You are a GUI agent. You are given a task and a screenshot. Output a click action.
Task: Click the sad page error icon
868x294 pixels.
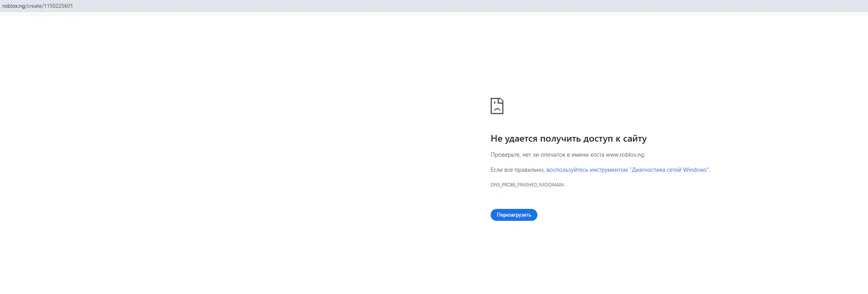pos(497,106)
